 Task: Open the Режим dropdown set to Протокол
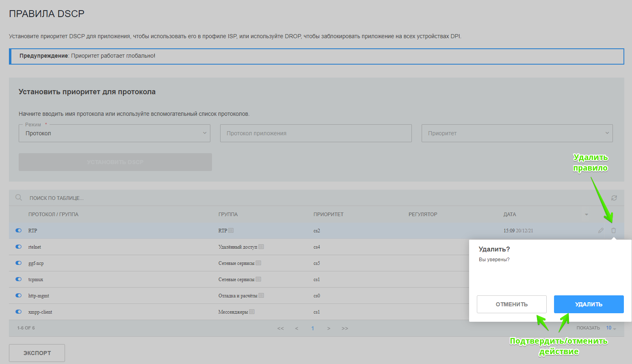(114, 133)
